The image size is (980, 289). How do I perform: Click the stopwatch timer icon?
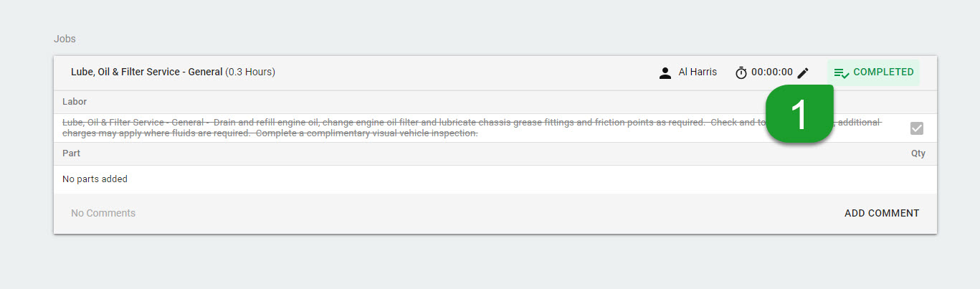741,72
